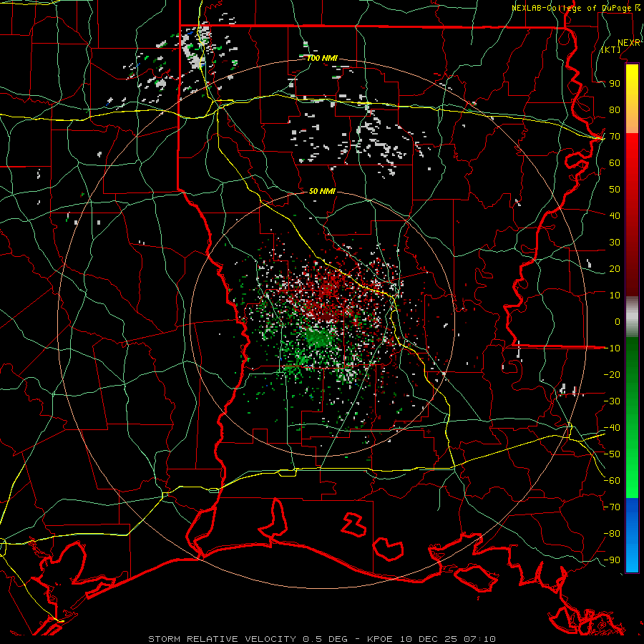Click the positive "50" scale label
Viewport: 644px width, 644px height.
click(615, 190)
